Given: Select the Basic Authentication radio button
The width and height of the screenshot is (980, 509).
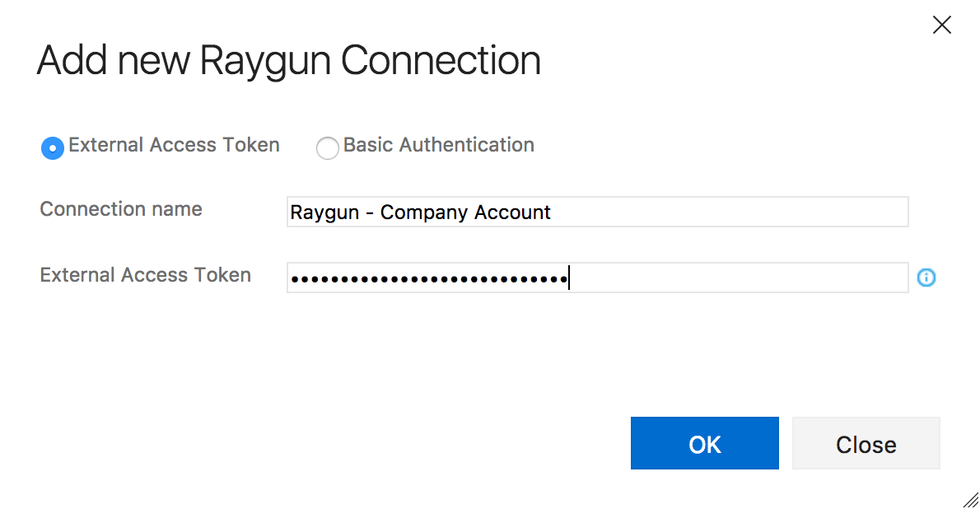Looking at the screenshot, I should 328,148.
